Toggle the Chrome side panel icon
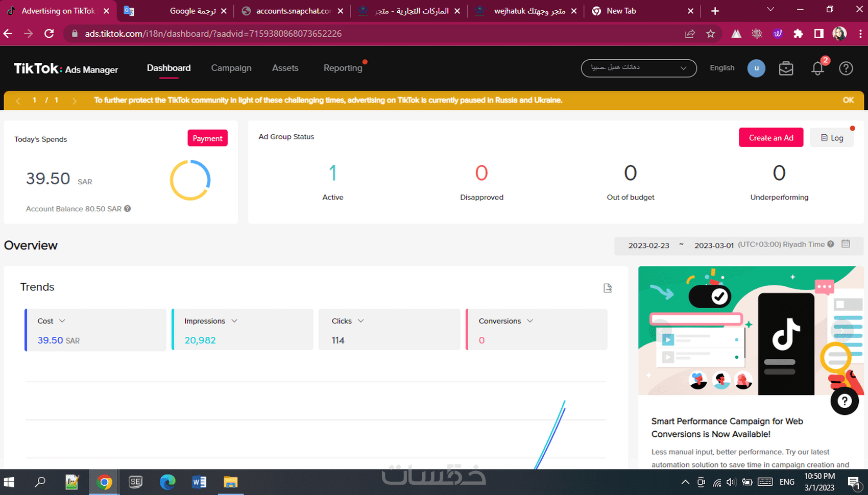 coord(819,34)
